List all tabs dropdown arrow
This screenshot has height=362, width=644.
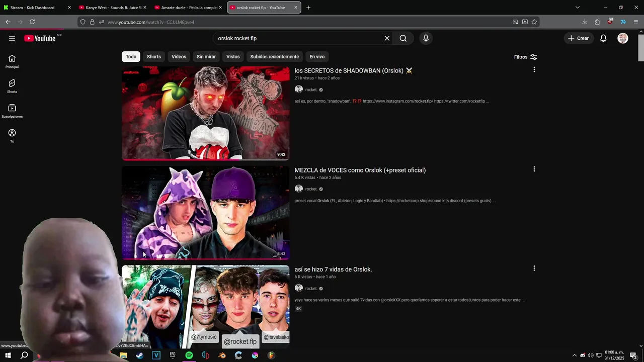pos(578,8)
